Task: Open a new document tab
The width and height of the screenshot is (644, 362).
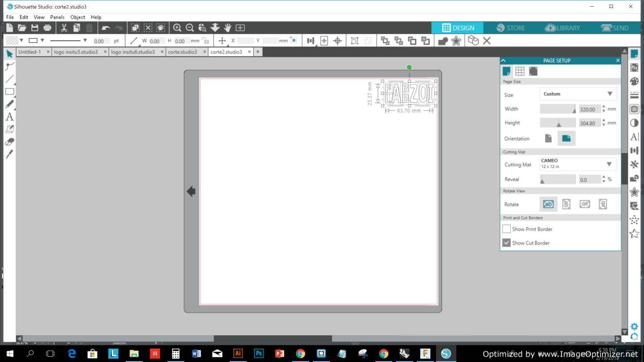Action: [x=258, y=52]
